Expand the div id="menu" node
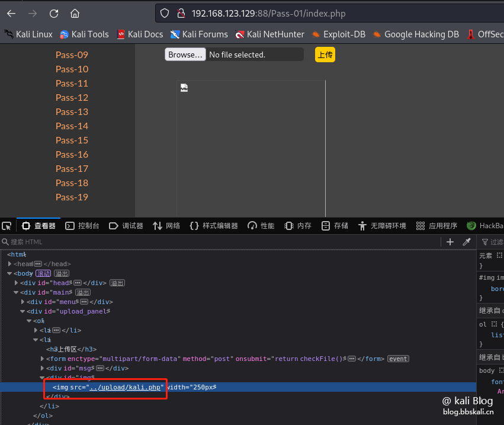This screenshot has height=425, width=504. click(23, 302)
